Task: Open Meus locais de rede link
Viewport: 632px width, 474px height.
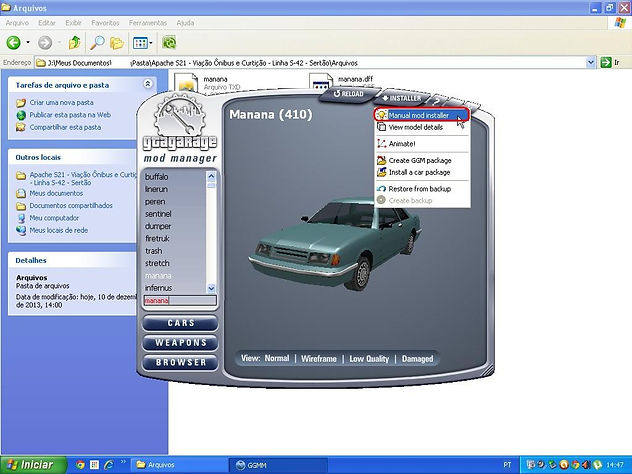Action: coord(58,231)
